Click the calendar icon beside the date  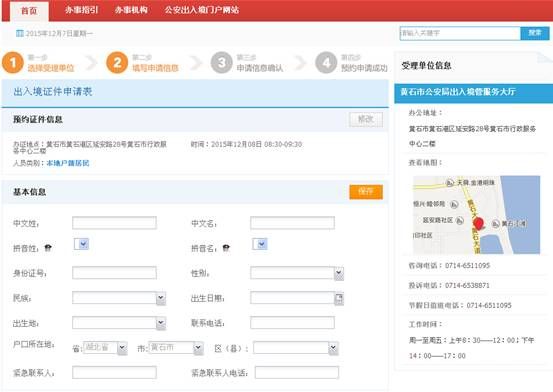click(19, 34)
